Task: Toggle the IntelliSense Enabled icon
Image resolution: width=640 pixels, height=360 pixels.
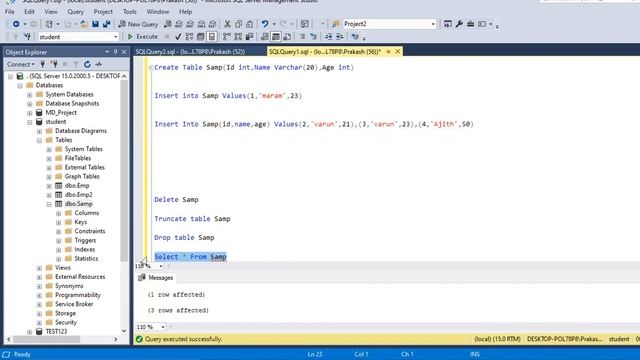Action: click(x=212, y=37)
